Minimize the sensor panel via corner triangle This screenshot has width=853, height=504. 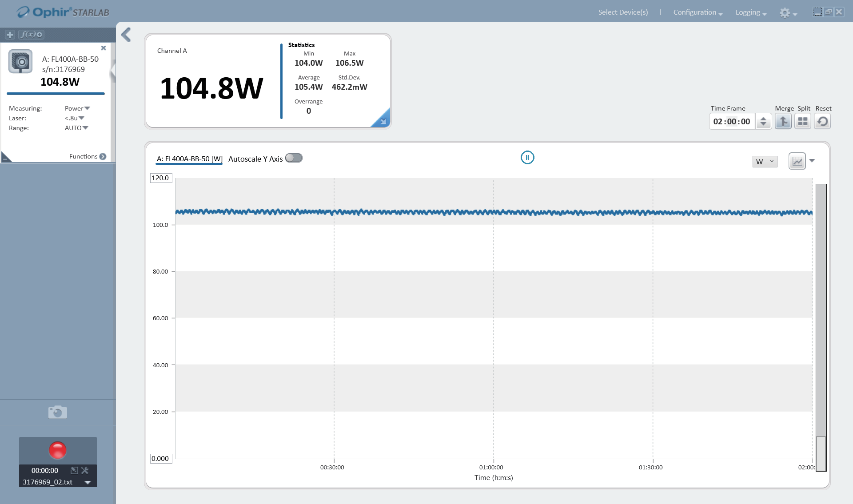[x=6, y=158]
